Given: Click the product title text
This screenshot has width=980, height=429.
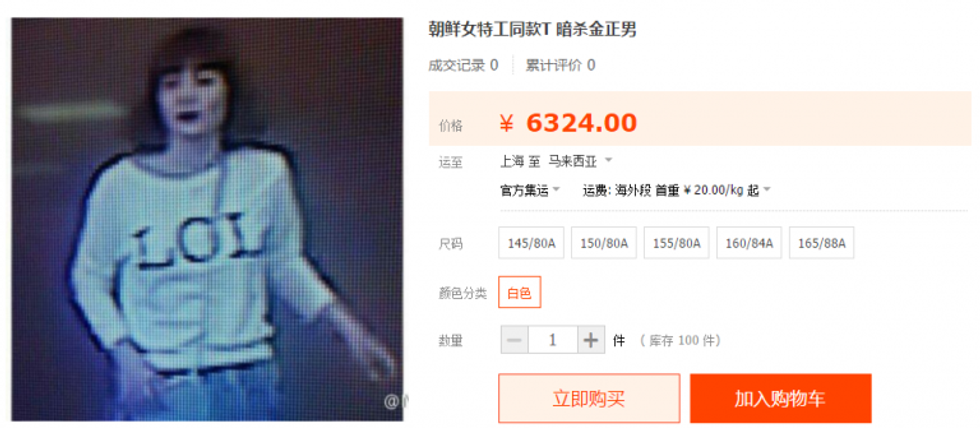Looking at the screenshot, I should tap(532, 29).
